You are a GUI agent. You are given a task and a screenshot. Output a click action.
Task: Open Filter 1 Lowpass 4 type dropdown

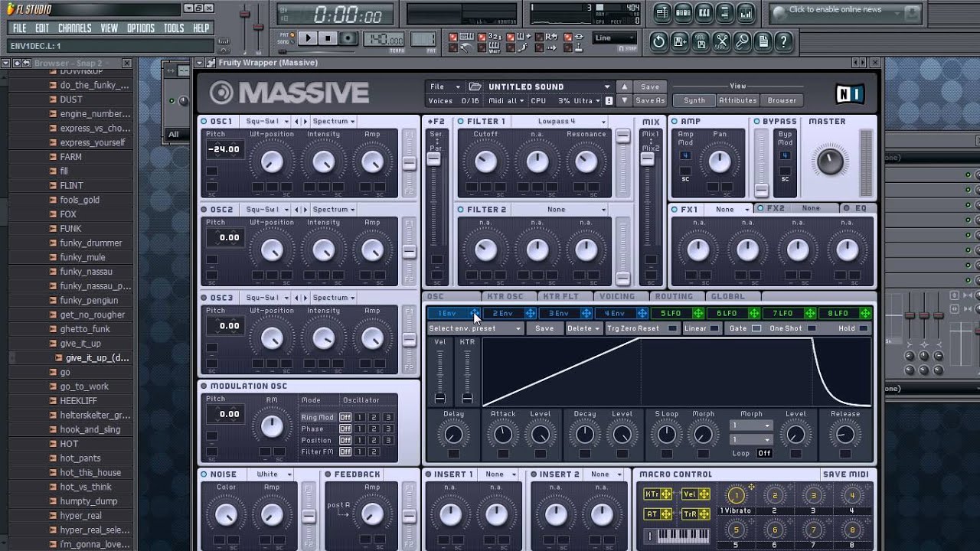[560, 121]
